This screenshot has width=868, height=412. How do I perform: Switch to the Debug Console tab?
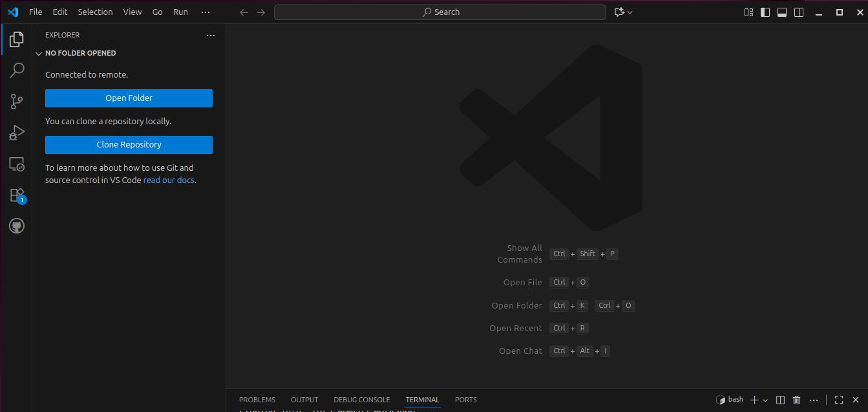[361, 400]
